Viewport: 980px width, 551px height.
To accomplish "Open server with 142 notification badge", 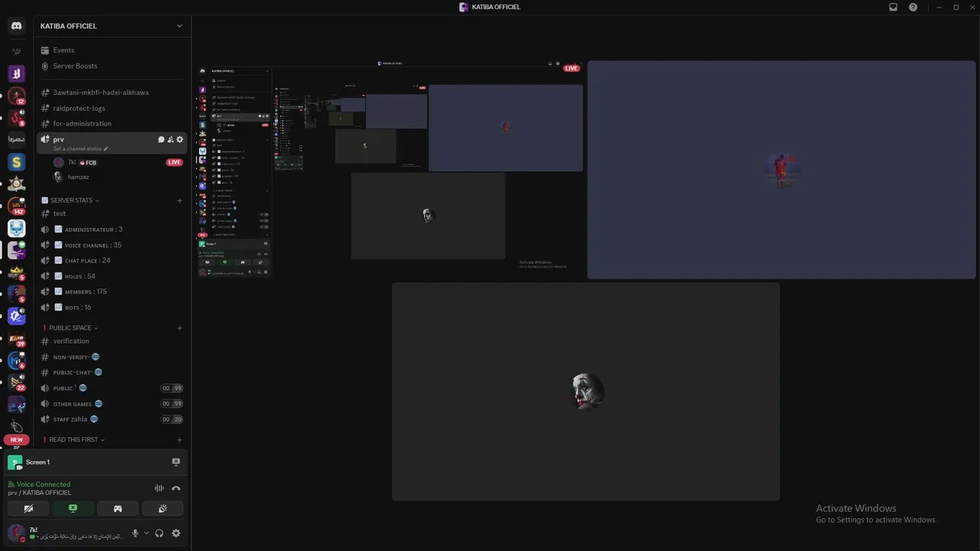I will (16, 206).
